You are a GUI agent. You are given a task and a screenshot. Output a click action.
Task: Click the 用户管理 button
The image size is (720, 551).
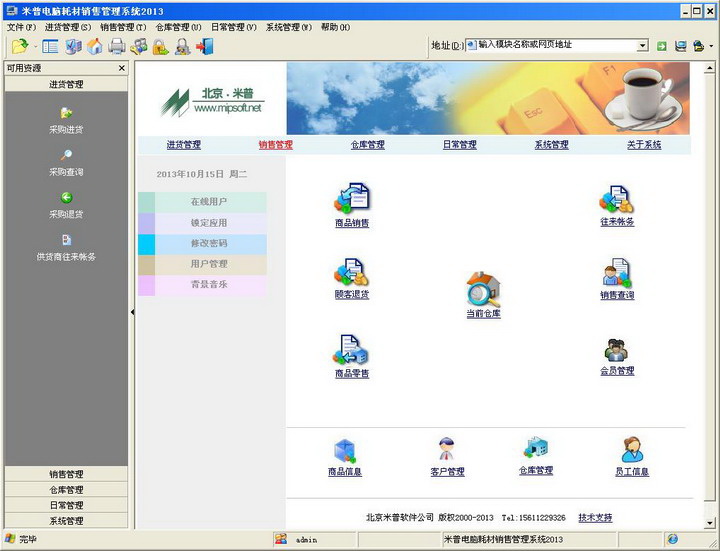coord(202,264)
